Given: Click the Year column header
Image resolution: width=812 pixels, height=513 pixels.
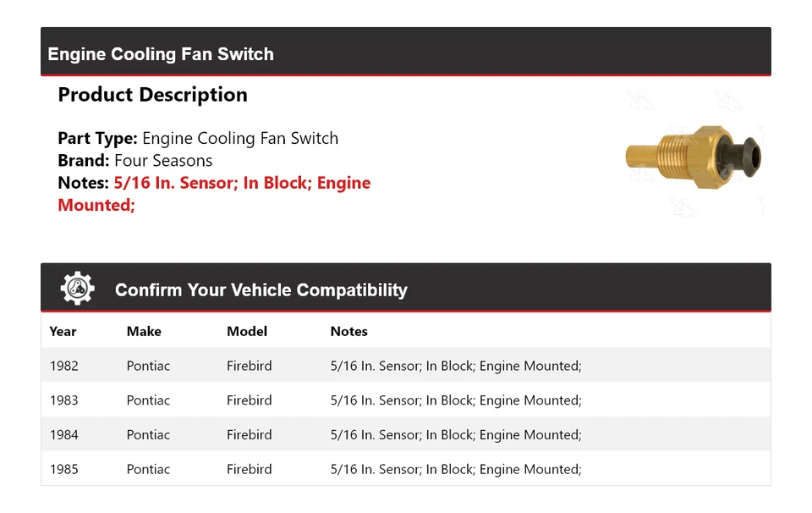Looking at the screenshot, I should coord(63,331).
